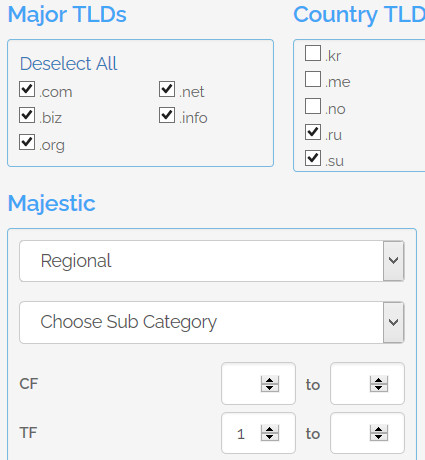Toggle the .info checkbox
The image size is (425, 460).
[167, 115]
